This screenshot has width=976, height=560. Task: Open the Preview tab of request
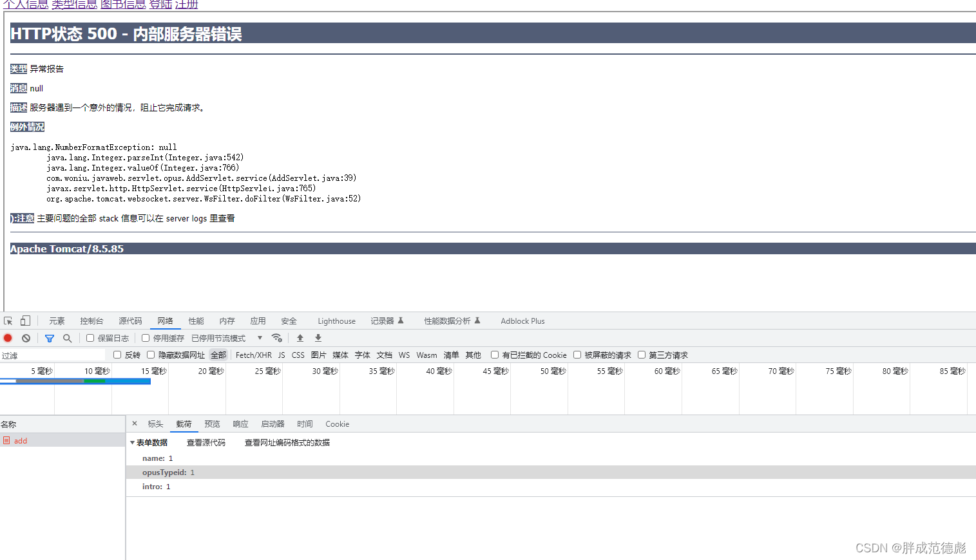(x=212, y=424)
